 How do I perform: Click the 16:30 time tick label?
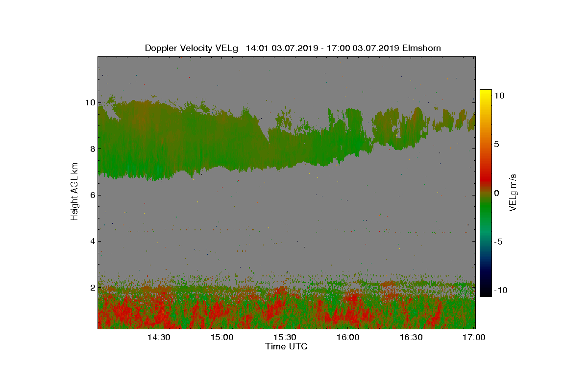pyautogui.click(x=412, y=337)
